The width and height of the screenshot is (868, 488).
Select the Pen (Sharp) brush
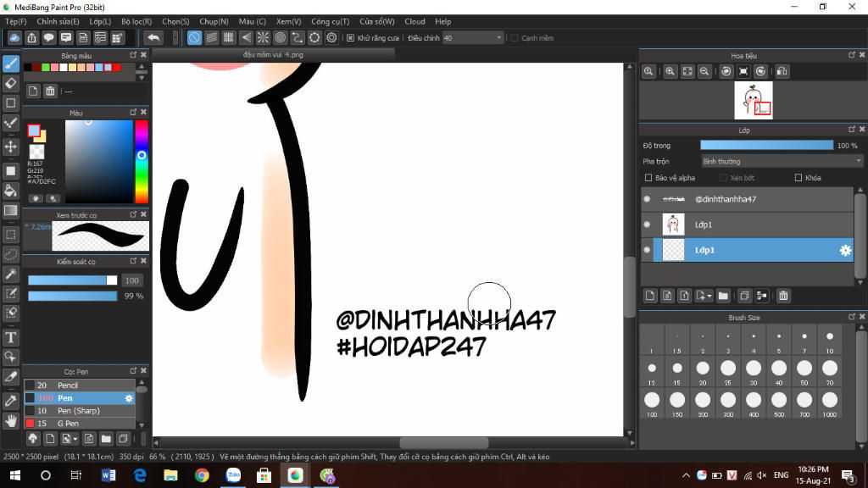(79, 411)
